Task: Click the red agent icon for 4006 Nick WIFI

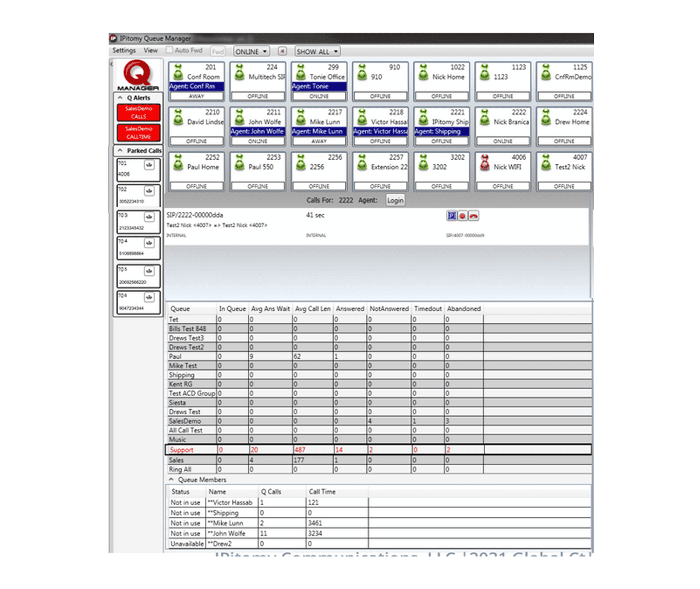Action: (x=485, y=163)
